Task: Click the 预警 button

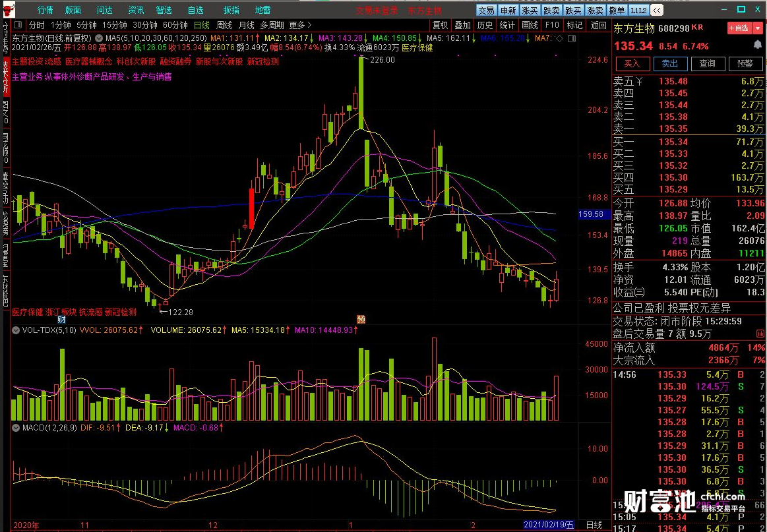Action: (x=745, y=63)
